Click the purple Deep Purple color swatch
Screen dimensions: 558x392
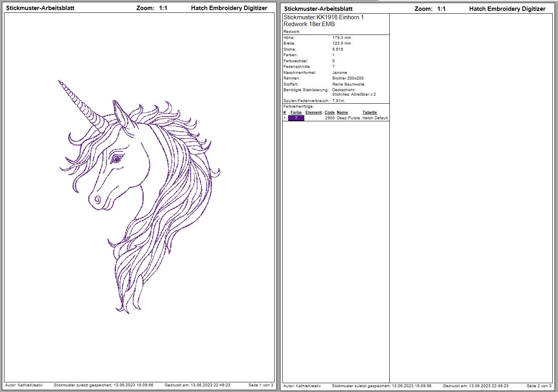tap(296, 118)
